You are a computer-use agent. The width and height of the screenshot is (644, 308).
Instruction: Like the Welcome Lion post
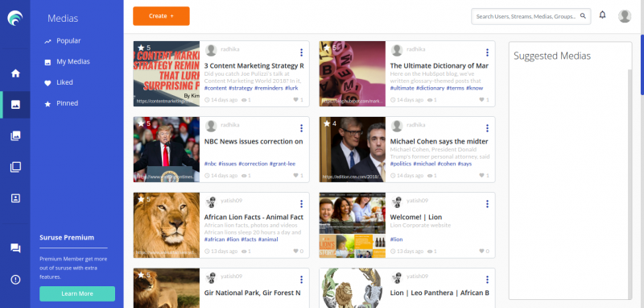(x=481, y=252)
